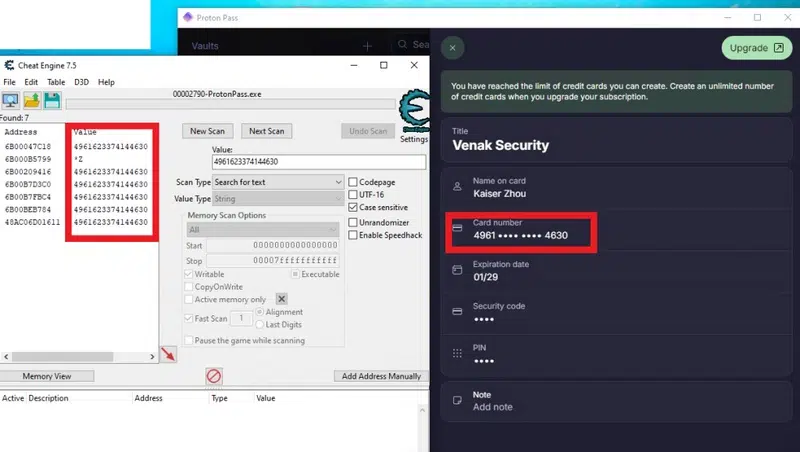Open process list computer icon in Cheat Engine
800x452 pixels.
coord(10,101)
